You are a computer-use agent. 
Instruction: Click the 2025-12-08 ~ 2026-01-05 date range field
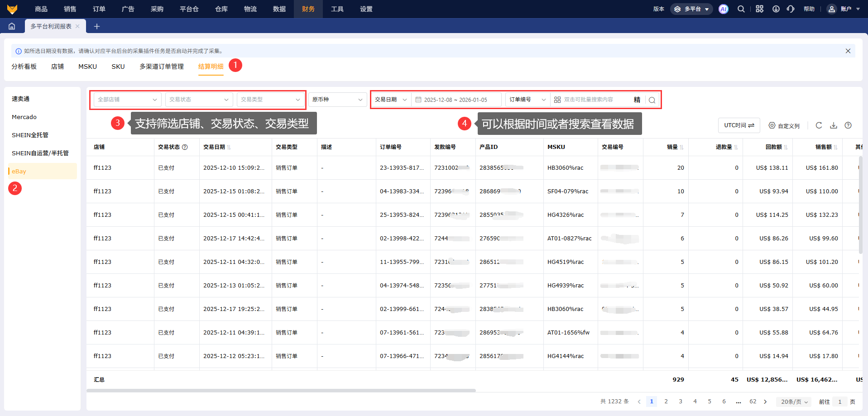click(456, 100)
